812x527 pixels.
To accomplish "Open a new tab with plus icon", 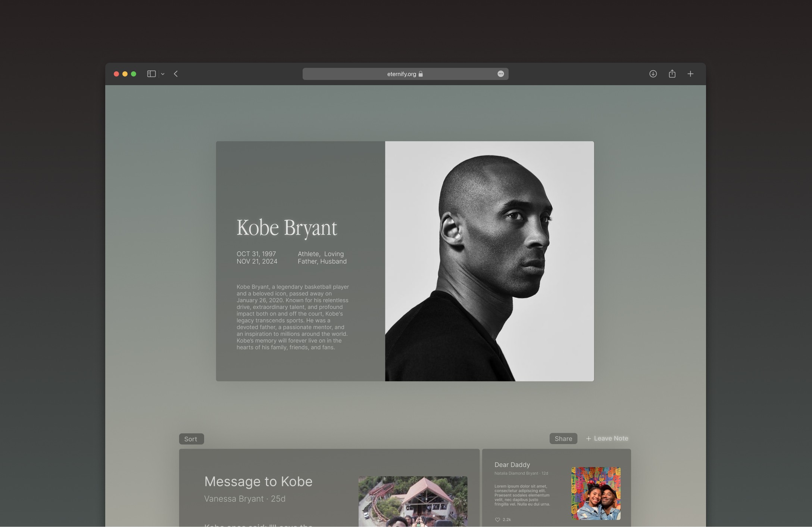I will (x=690, y=74).
